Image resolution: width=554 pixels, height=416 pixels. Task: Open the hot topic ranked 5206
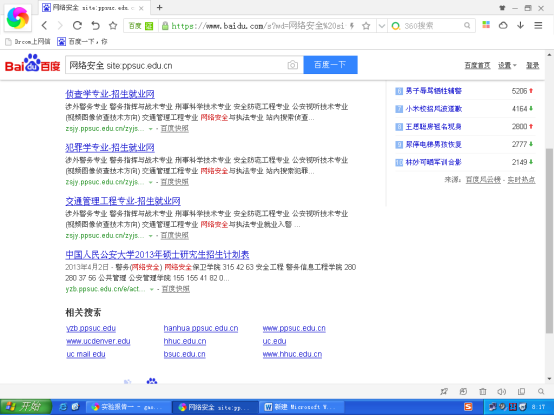pyautogui.click(x=434, y=91)
